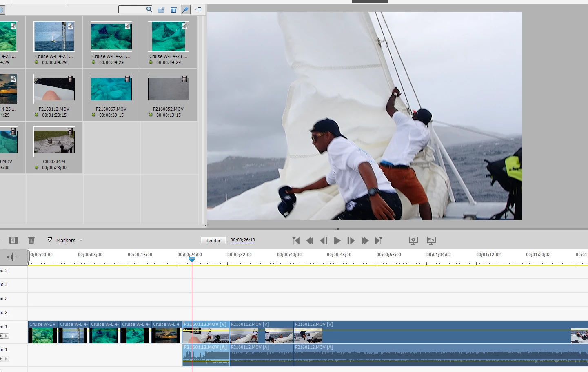Click the C0007.MP4 duration 00;00;23;00
588x372 pixels.
[x=54, y=168]
